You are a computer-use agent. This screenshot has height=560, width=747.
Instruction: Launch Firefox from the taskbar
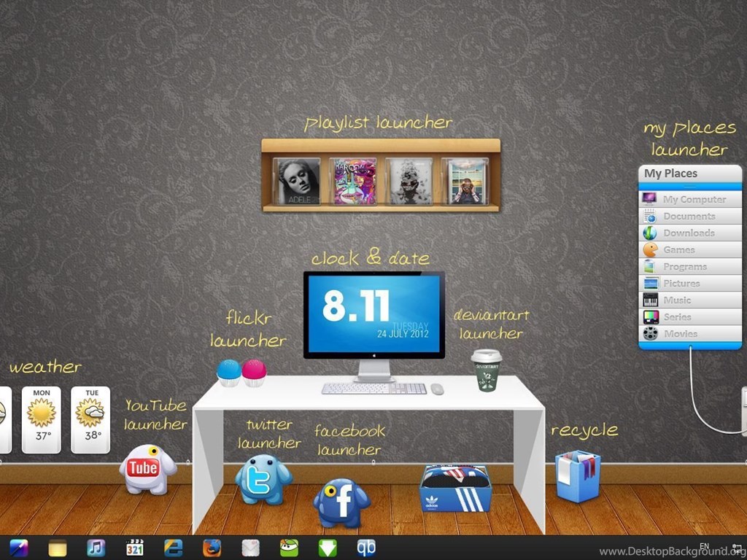[x=212, y=548]
